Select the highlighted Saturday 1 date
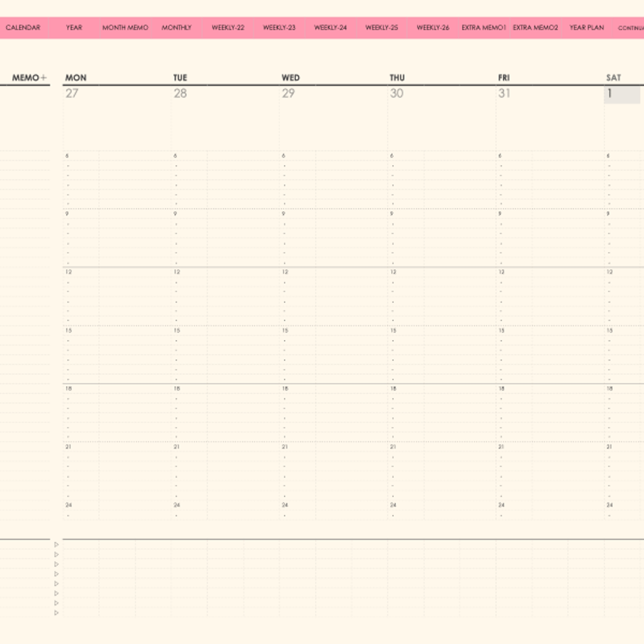644x644 pixels. tap(622, 94)
